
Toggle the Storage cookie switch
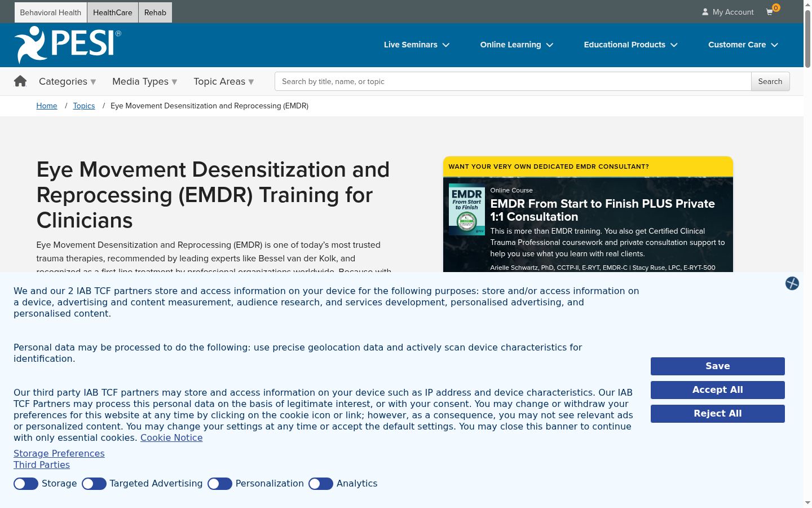[26, 484]
